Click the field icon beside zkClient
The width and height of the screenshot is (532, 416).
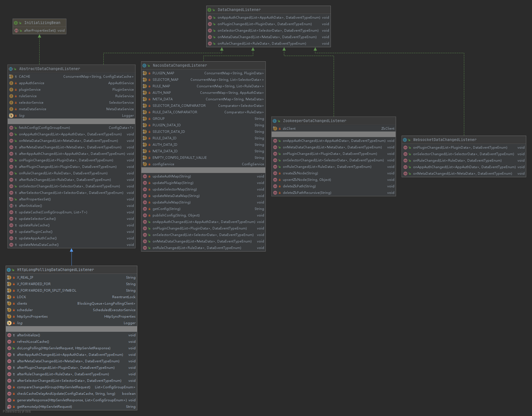point(275,129)
